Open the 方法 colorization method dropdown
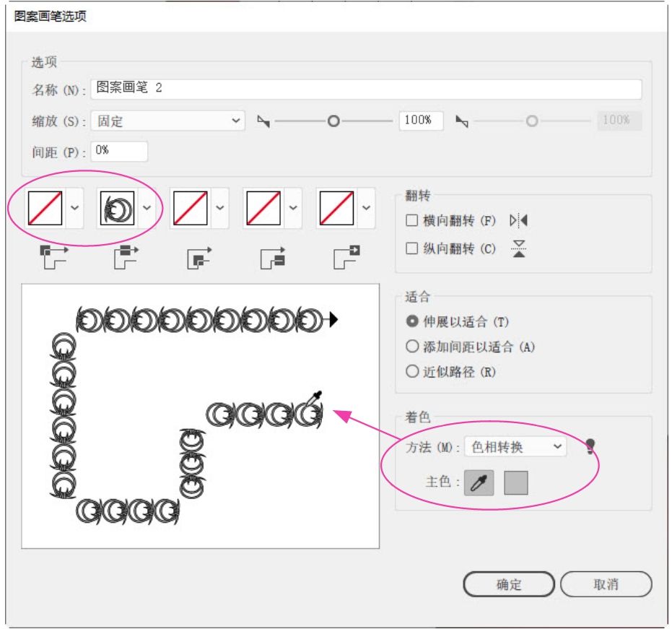The height and width of the screenshot is (629, 672). point(515,447)
